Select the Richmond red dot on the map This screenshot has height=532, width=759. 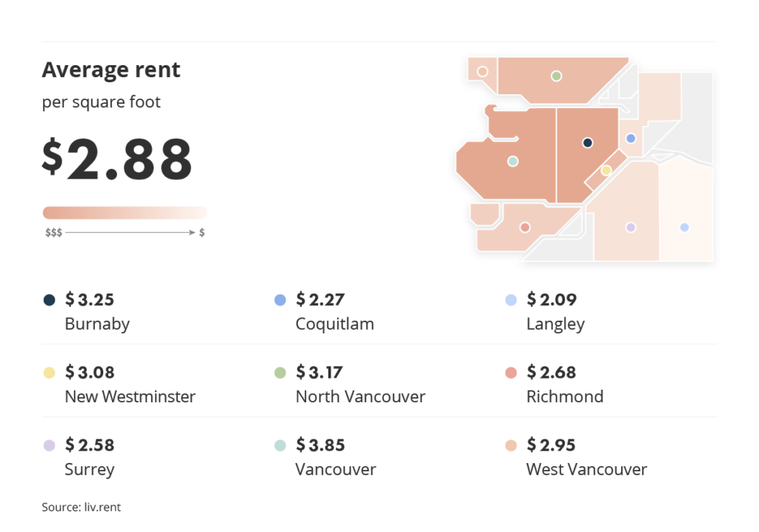(525, 227)
